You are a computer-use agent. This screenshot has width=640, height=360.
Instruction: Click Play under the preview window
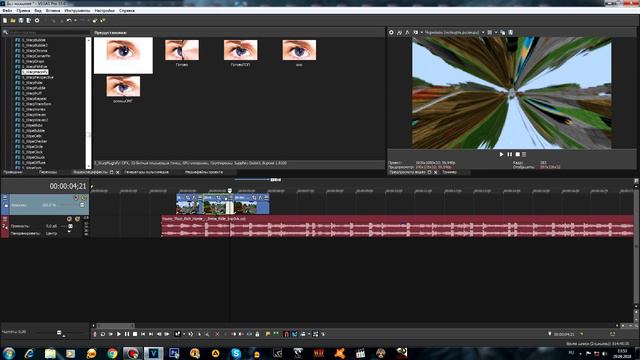[501, 154]
